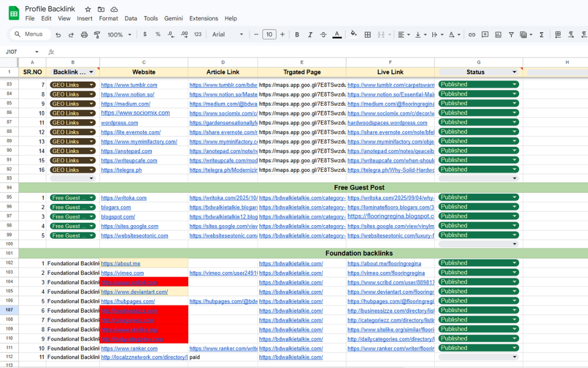Screen dimensions: 588x368
Task: Click the https://writoka.com website link
Action: (124, 198)
